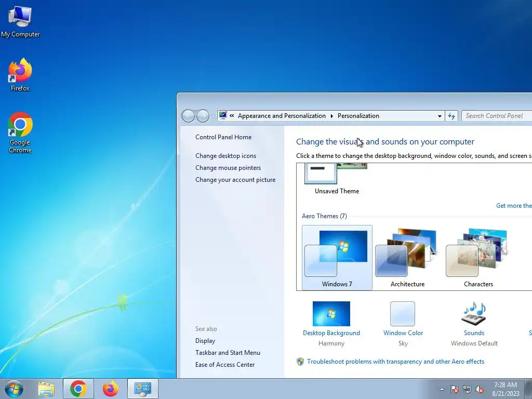This screenshot has width=532, height=399.
Task: Click the muted volume tray icon
Action: [480, 389]
